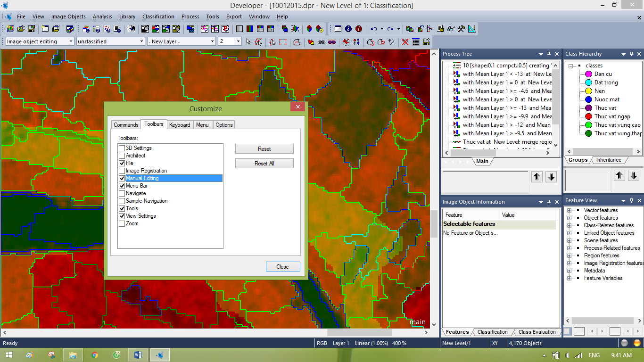Open the Class Evaluation tab
644x362 pixels.
tap(537, 332)
